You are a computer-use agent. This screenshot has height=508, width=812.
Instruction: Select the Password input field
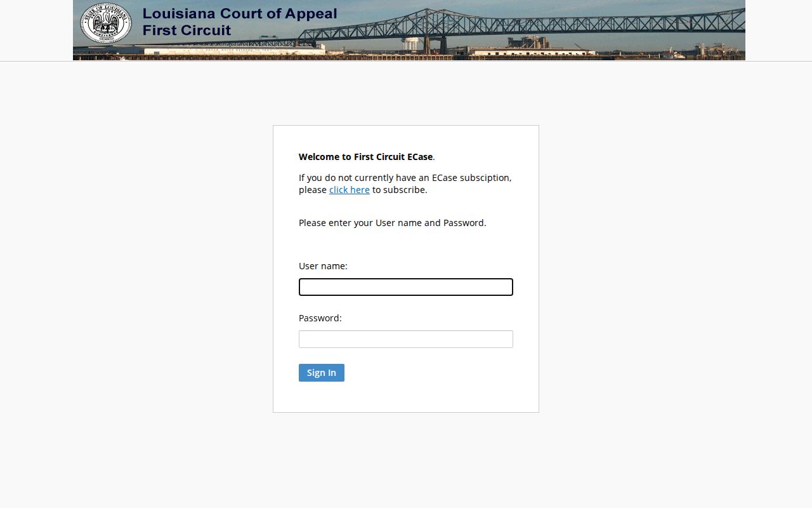point(406,339)
